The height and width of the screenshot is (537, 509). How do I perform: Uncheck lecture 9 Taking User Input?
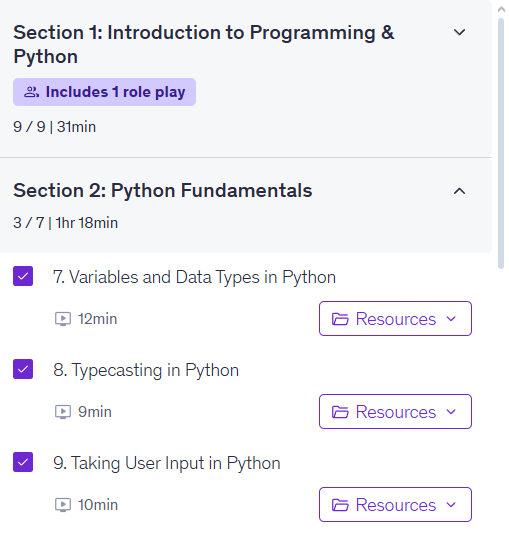(x=23, y=462)
